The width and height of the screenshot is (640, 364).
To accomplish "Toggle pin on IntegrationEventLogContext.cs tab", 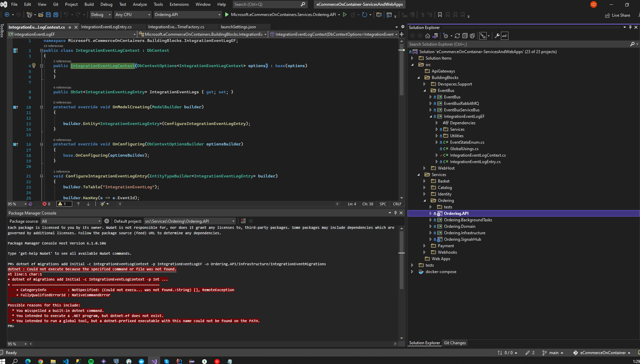I will (x=70, y=27).
